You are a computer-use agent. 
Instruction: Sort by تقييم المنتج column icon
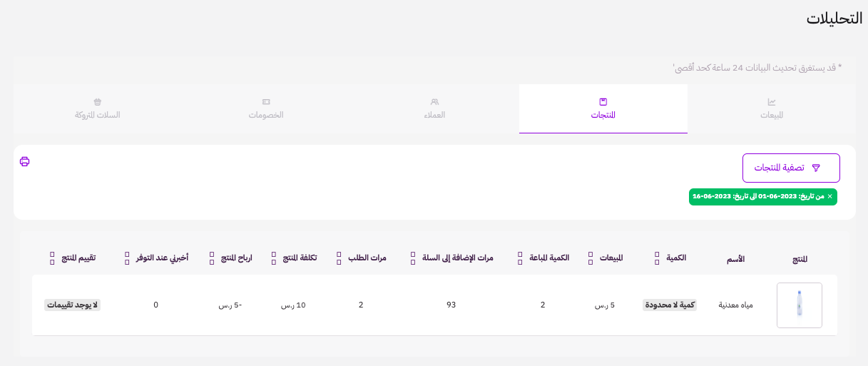pos(52,258)
